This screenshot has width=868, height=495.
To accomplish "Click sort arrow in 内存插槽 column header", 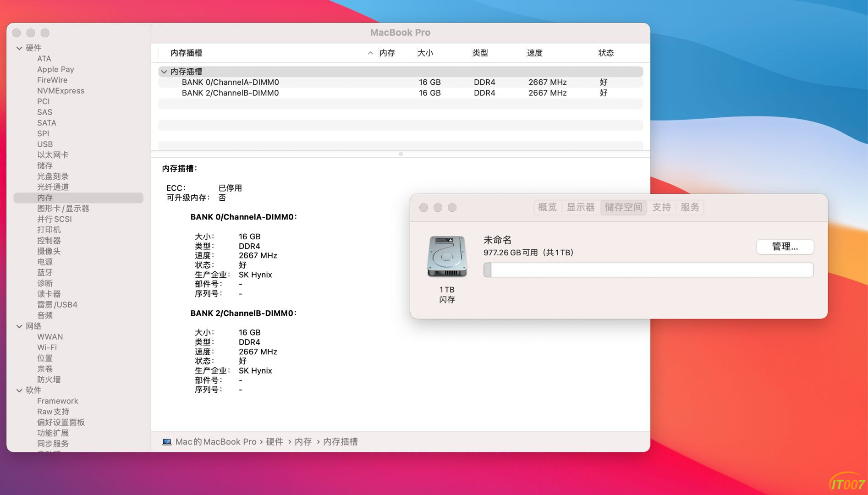I will [x=370, y=53].
